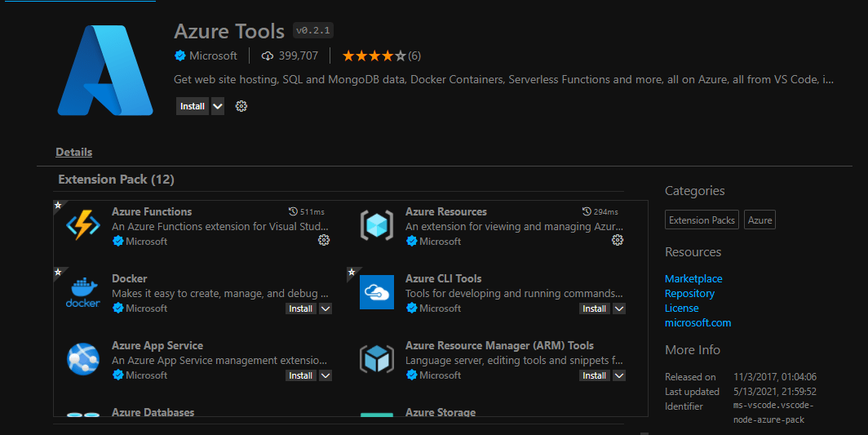Click the 399,707 install count
The image size is (868, 435).
click(299, 56)
